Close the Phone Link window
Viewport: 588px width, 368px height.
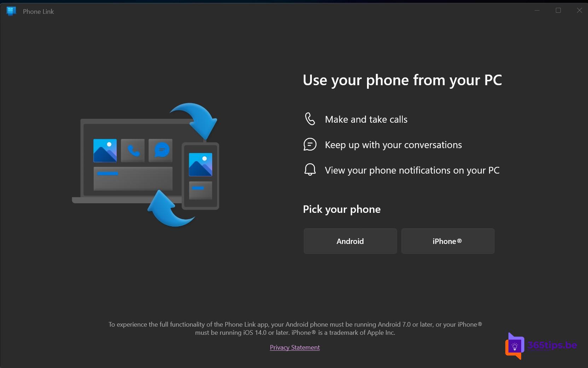tap(579, 10)
